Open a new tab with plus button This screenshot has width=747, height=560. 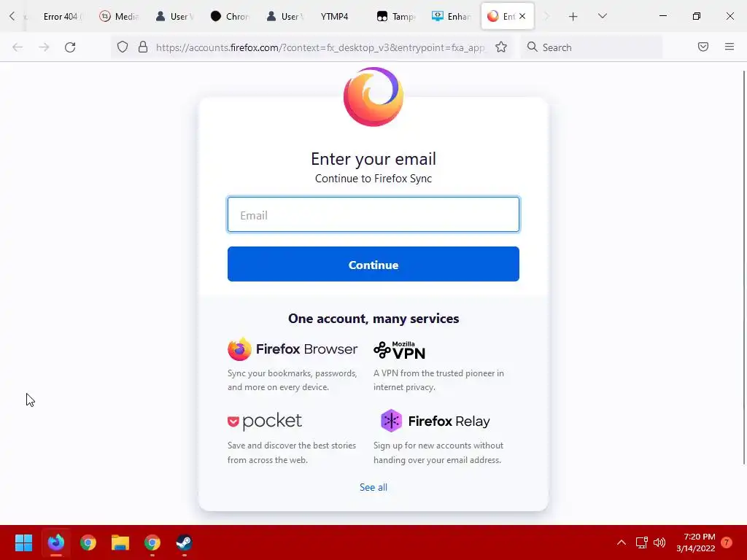573,17
